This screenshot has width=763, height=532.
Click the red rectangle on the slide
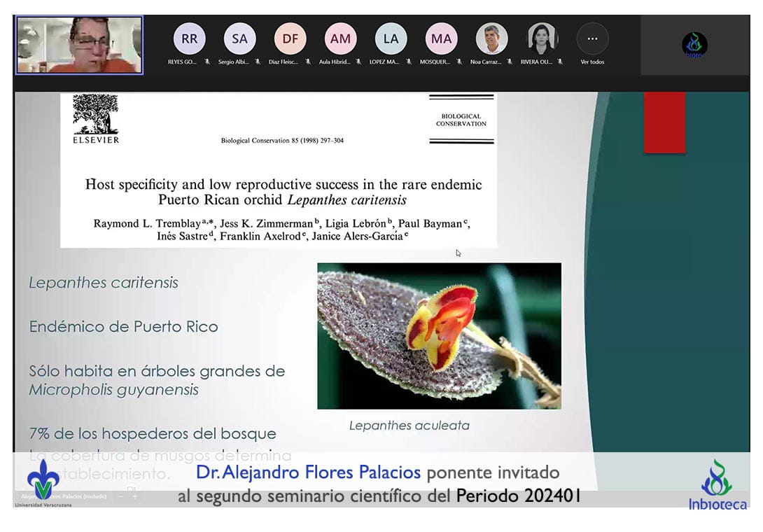pyautogui.click(x=664, y=122)
